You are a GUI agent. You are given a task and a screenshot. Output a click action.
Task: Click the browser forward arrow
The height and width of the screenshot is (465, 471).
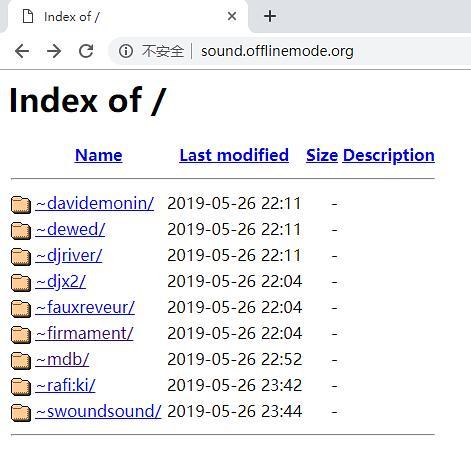pyautogui.click(x=54, y=51)
